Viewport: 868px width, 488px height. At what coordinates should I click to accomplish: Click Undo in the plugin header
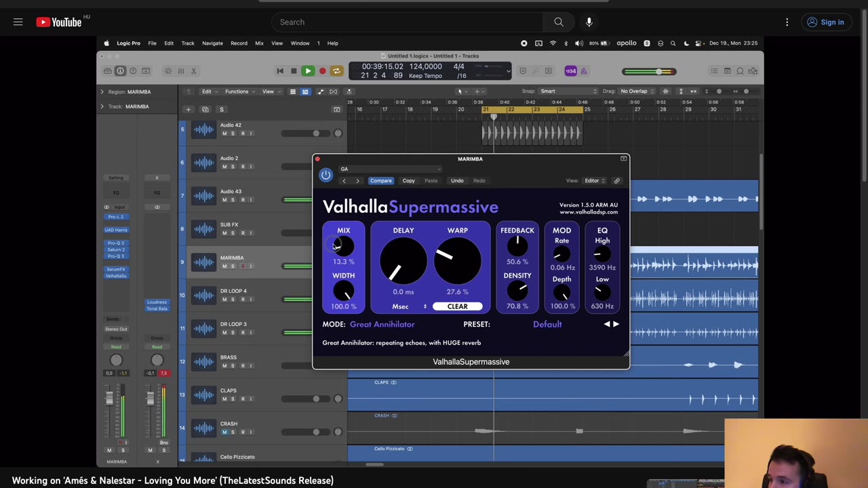click(x=457, y=181)
